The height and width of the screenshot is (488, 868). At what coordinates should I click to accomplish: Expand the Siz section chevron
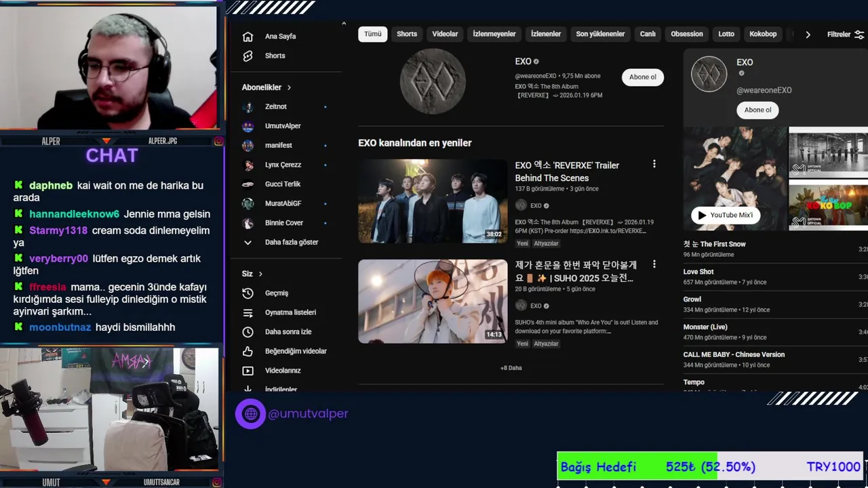[x=260, y=274]
